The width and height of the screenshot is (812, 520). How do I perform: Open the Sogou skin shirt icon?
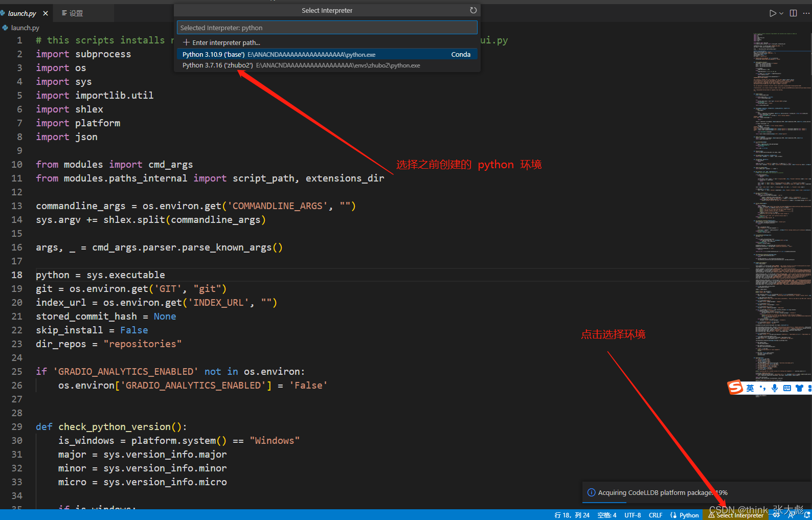click(799, 388)
